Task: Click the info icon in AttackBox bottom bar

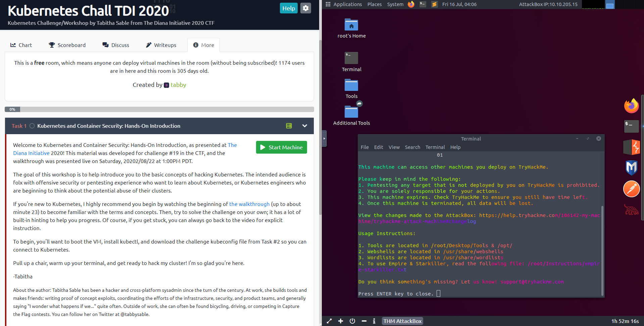Action: [x=374, y=321]
